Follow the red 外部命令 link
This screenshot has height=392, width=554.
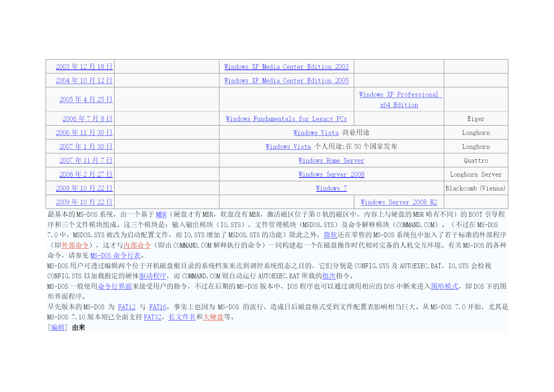(75, 245)
